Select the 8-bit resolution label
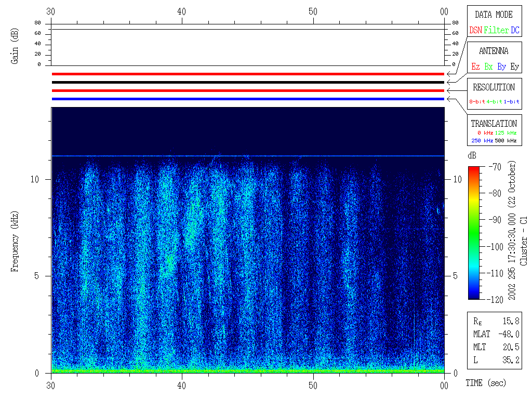532x399 pixels. point(477,102)
